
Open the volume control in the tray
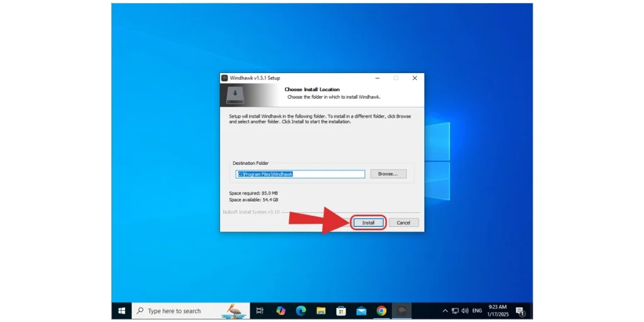(x=464, y=311)
